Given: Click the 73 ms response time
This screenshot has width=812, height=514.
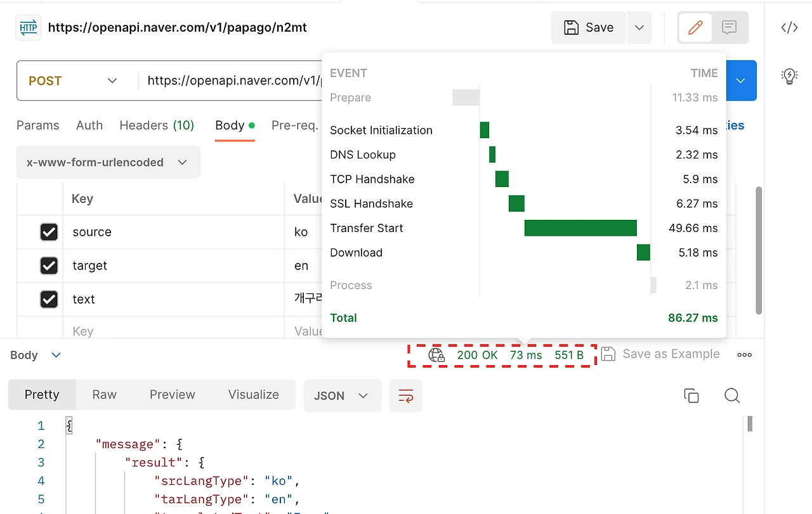Looking at the screenshot, I should [526, 355].
